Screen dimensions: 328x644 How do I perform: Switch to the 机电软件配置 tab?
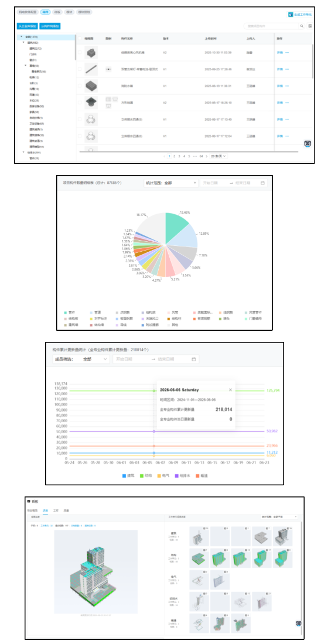click(x=28, y=12)
